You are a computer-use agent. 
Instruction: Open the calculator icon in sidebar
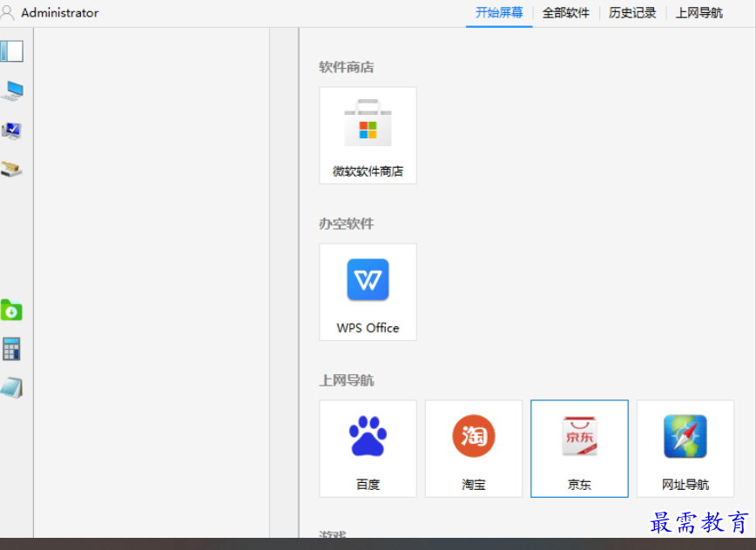point(11,349)
